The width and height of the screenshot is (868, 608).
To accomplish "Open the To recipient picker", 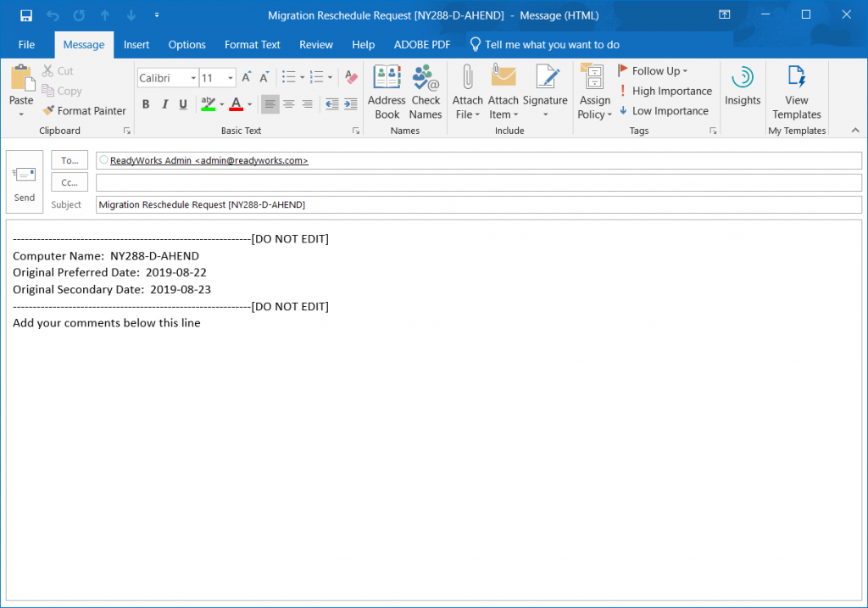I will (70, 159).
